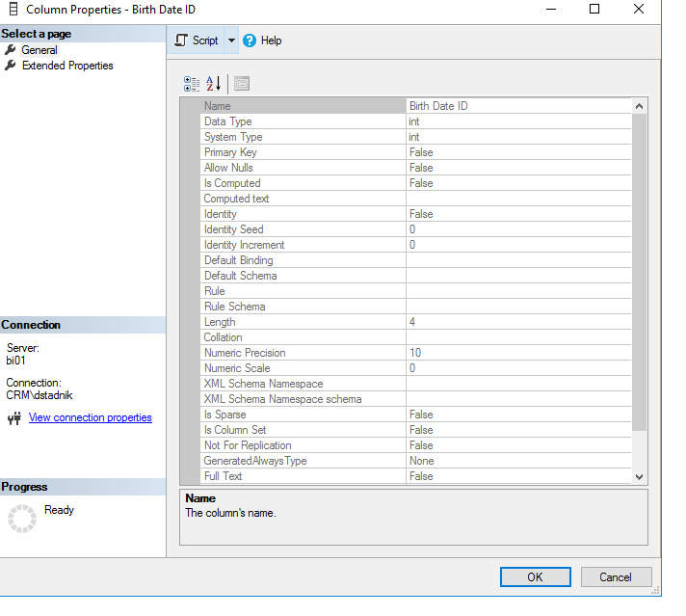Click the Script button
686x616 pixels.
click(196, 40)
